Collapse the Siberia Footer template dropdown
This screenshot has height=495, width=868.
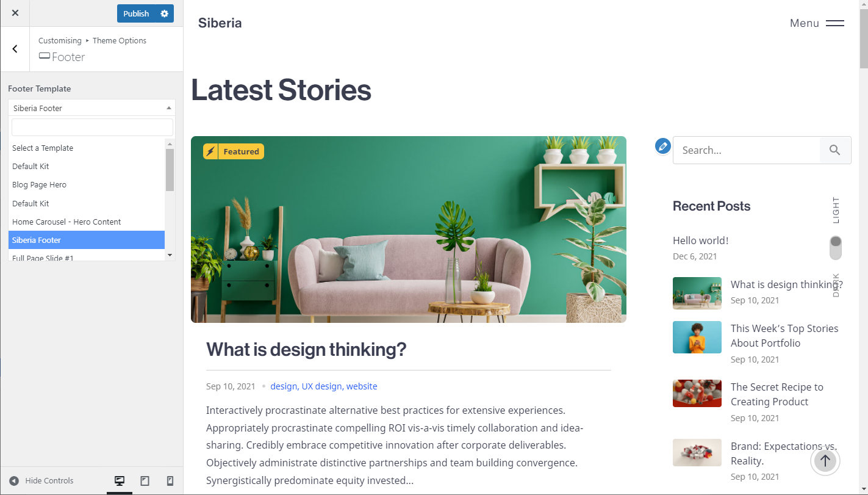coord(91,108)
